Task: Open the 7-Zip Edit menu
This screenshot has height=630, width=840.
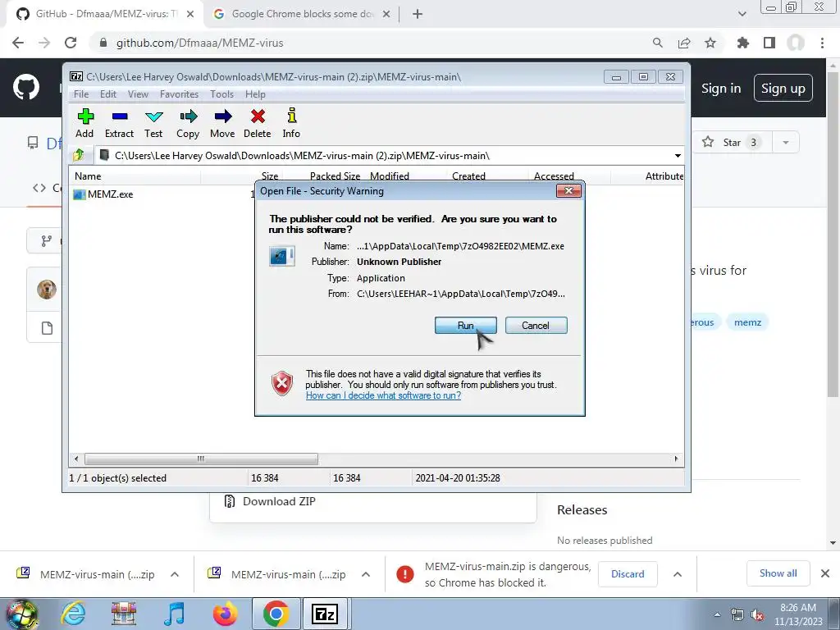Action: click(108, 94)
